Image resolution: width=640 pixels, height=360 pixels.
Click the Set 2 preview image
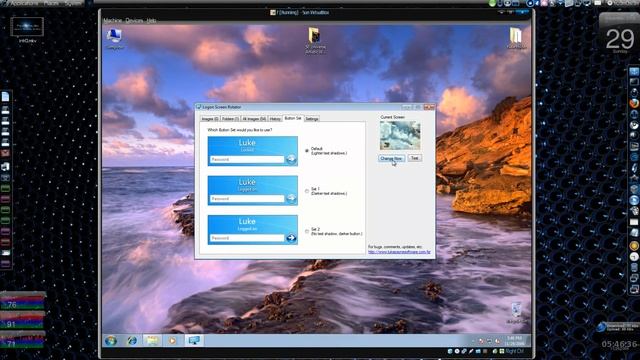[253, 230]
